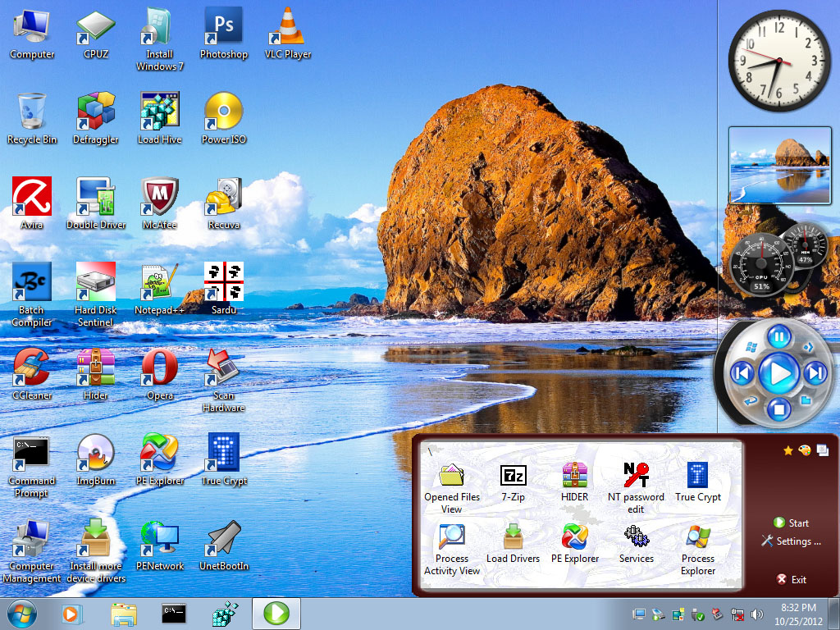Open Windows Media Player from taskbar
Screen dimensions: 840x630
coord(71,614)
